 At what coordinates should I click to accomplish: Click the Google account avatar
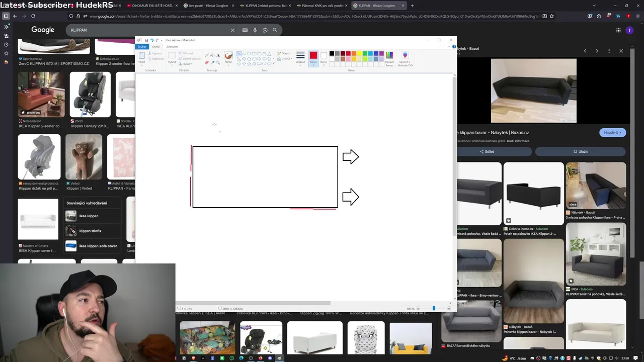pyautogui.click(x=629, y=30)
